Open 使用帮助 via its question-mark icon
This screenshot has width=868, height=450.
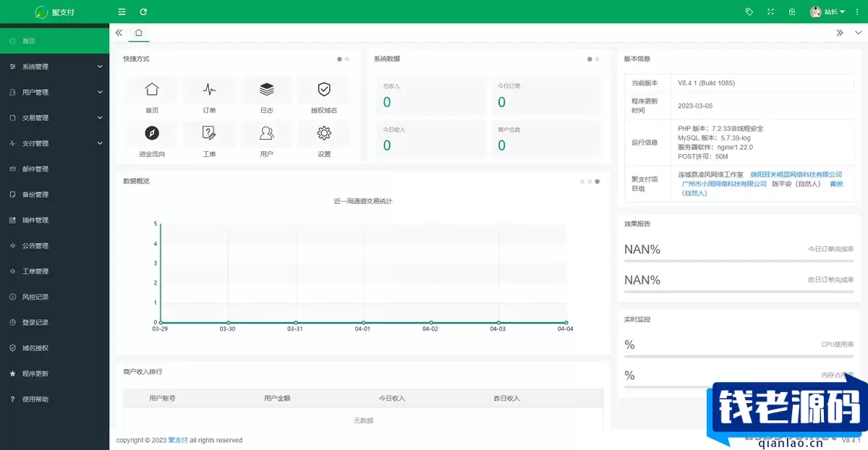click(12, 399)
